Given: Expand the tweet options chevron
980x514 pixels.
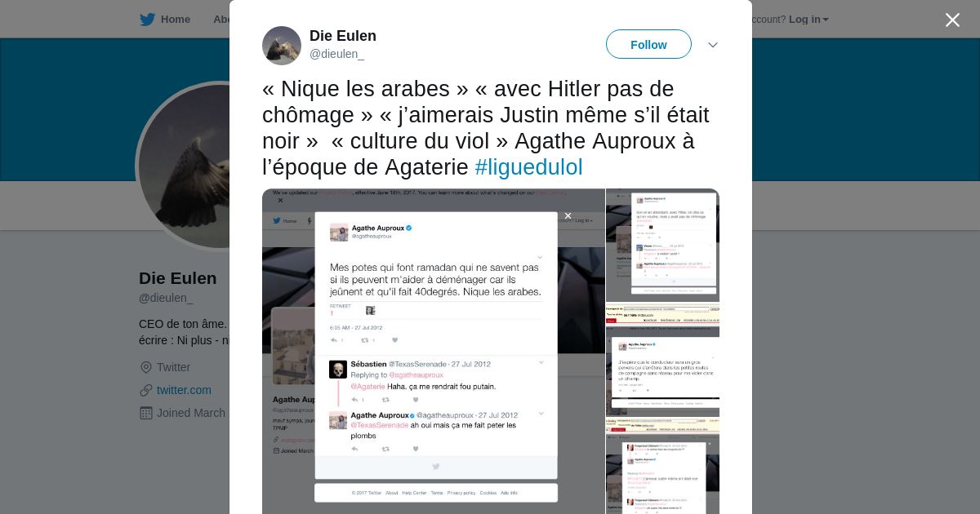Looking at the screenshot, I should [x=713, y=45].
